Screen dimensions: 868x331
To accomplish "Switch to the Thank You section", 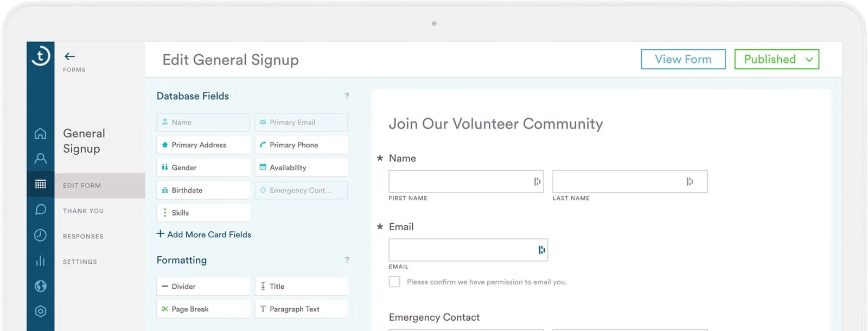I will (83, 211).
